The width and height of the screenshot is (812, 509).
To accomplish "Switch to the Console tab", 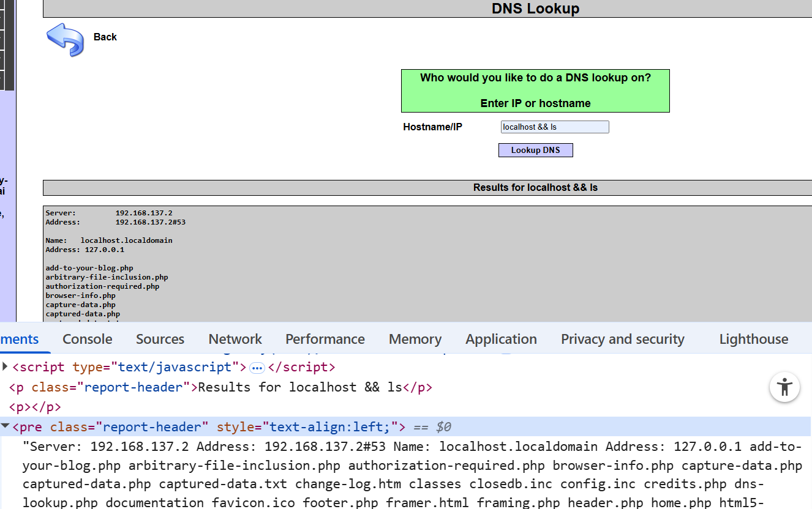I will pos(88,339).
